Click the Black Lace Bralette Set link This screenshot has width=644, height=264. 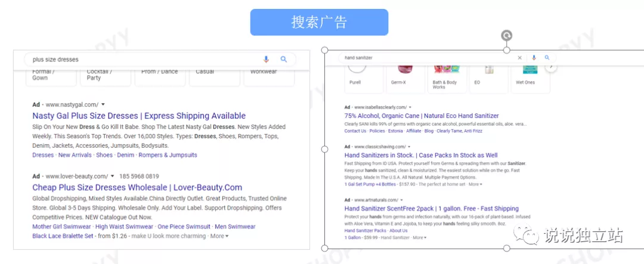pos(63,236)
